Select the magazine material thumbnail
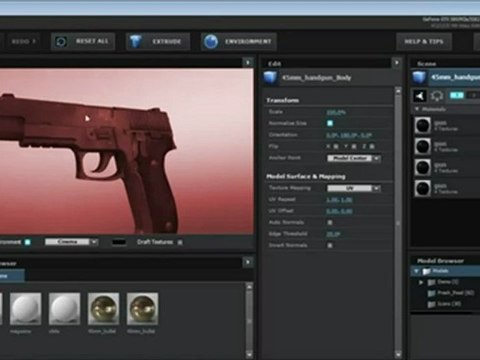 (25, 309)
